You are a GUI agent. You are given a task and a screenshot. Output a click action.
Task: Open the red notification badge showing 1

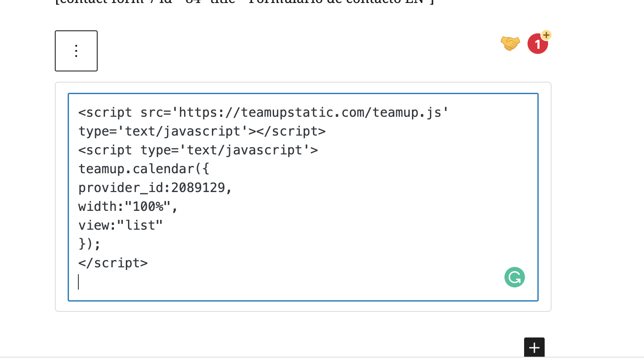click(x=537, y=44)
